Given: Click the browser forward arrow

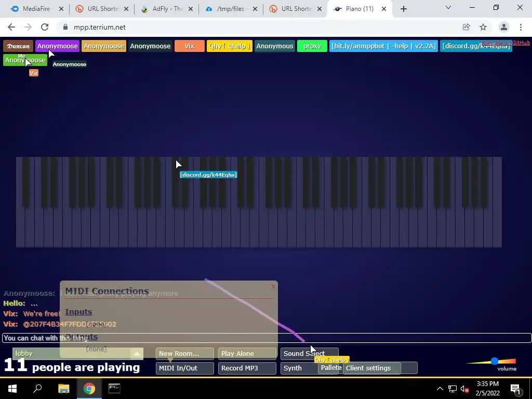Looking at the screenshot, I should pos(28,27).
